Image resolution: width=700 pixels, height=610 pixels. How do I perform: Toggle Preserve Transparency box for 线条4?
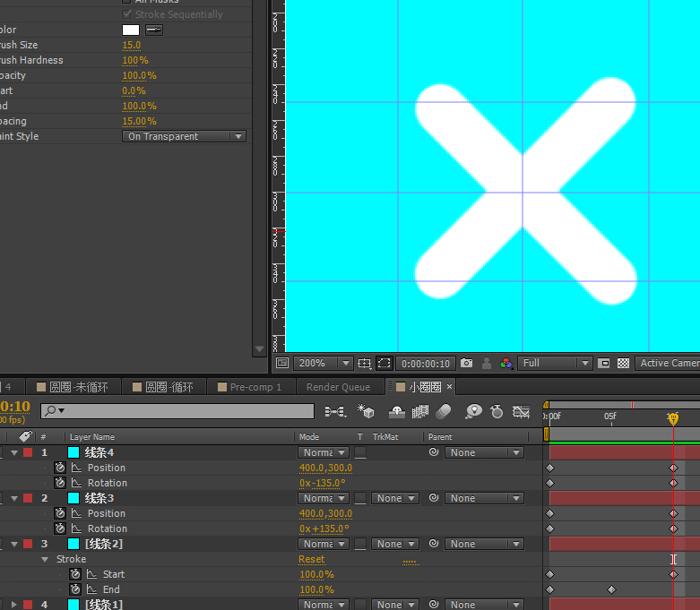tap(360, 452)
